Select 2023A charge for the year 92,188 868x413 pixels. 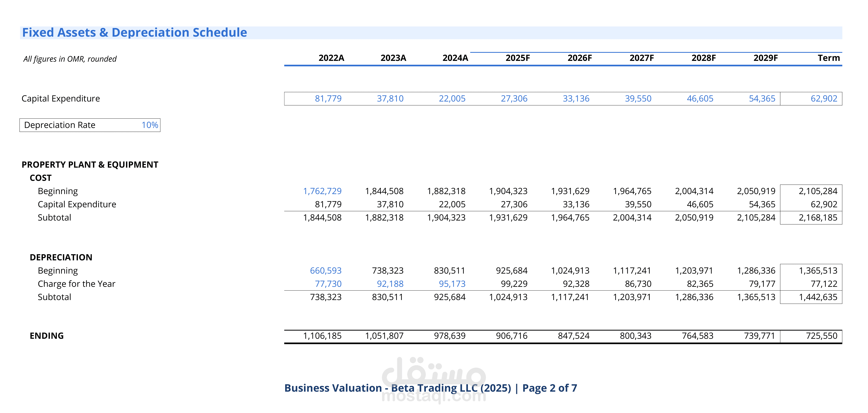point(390,284)
